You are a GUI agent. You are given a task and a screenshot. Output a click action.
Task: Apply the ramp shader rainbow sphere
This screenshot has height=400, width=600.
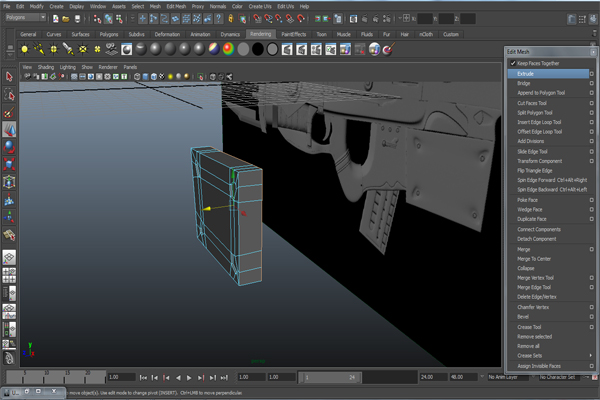(x=228, y=49)
